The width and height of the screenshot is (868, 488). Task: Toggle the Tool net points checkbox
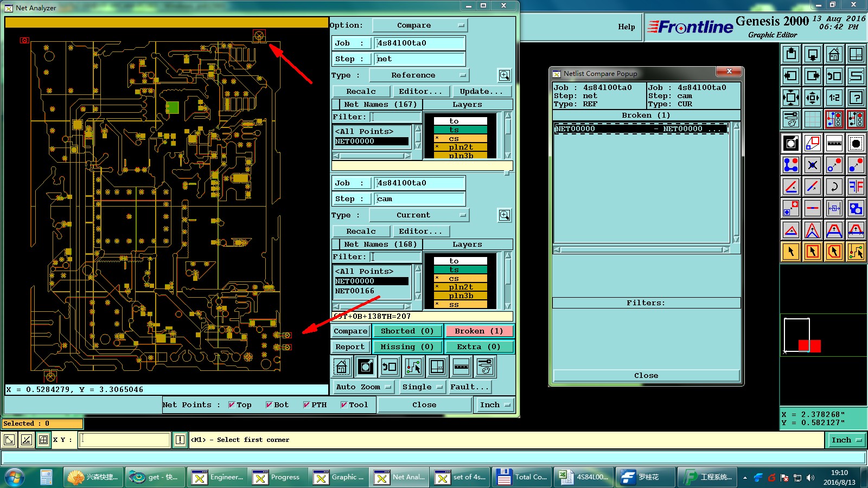click(344, 405)
